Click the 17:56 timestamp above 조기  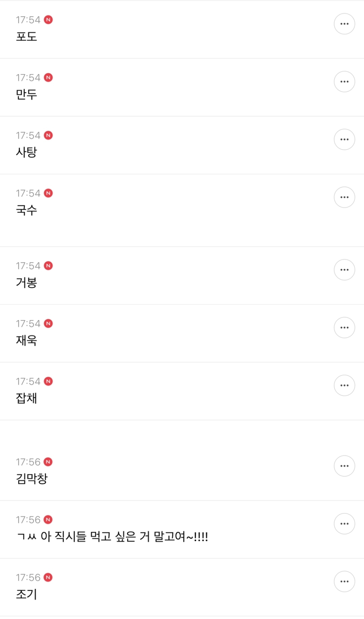pyautogui.click(x=28, y=578)
